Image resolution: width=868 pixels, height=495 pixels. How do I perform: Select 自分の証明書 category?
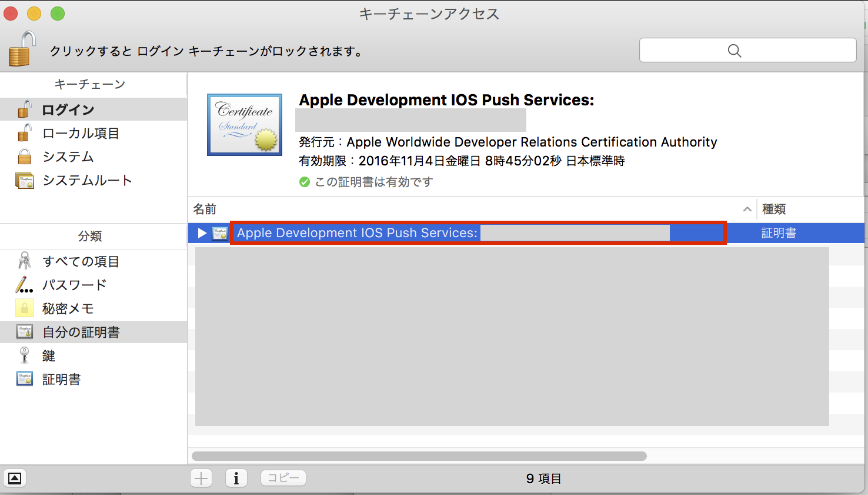point(81,333)
